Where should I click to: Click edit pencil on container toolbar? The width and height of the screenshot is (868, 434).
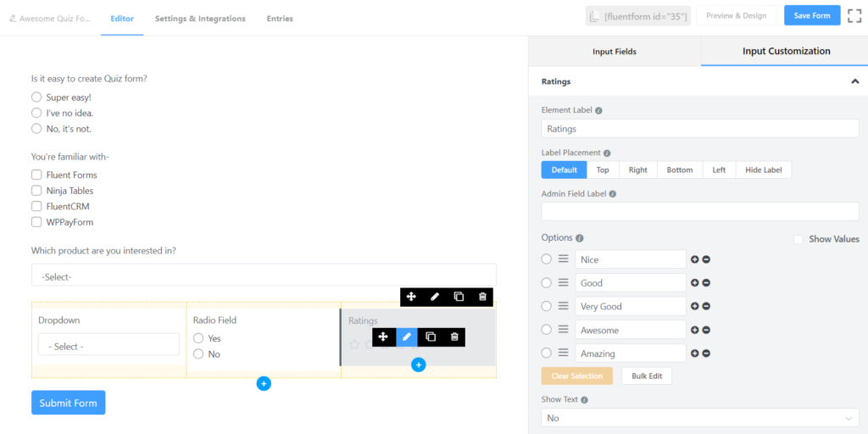435,297
